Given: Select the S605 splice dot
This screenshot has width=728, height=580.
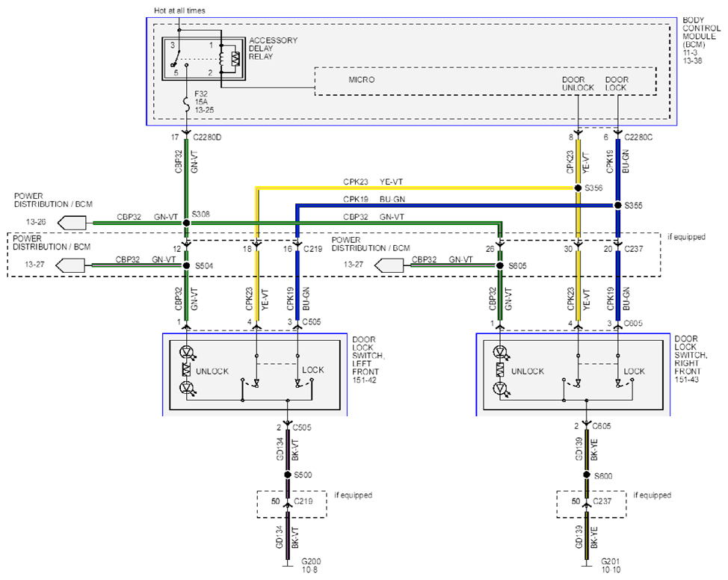Looking at the screenshot, I should point(500,265).
